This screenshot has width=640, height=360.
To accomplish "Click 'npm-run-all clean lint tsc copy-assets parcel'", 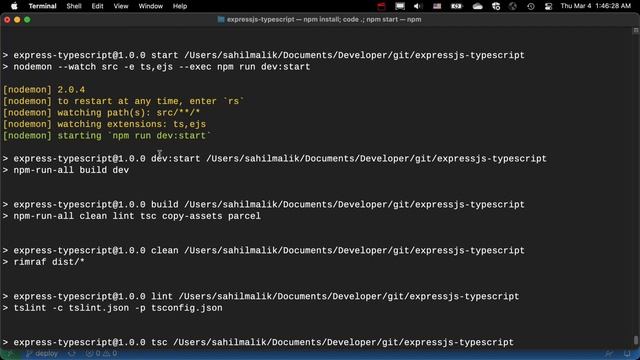I will point(132,216).
